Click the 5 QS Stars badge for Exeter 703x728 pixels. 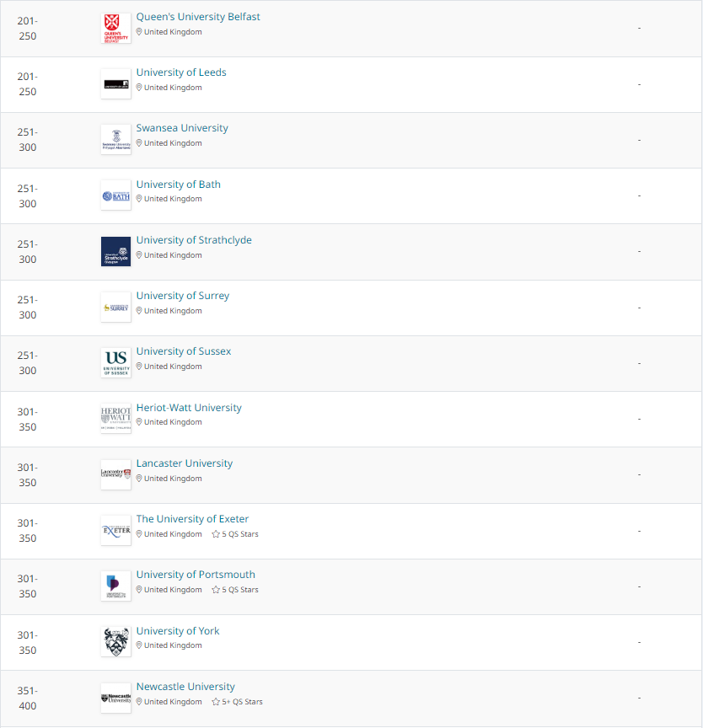pos(235,534)
